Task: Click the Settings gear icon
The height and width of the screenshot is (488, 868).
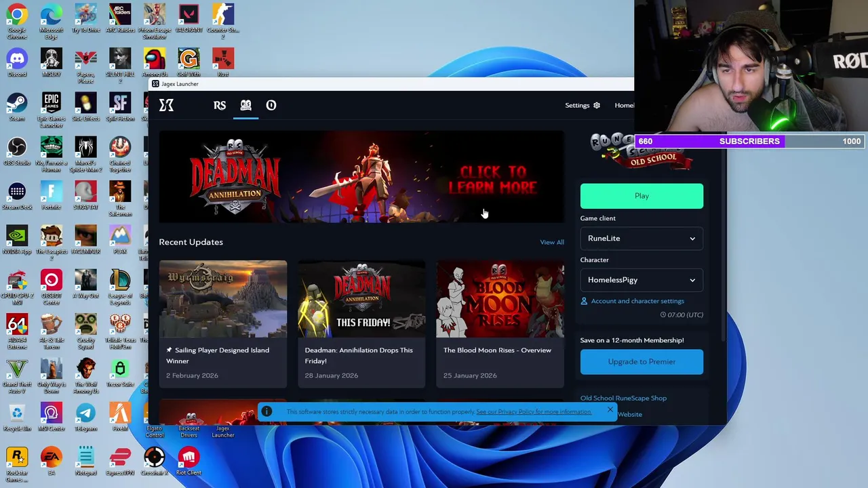Action: coord(597,105)
